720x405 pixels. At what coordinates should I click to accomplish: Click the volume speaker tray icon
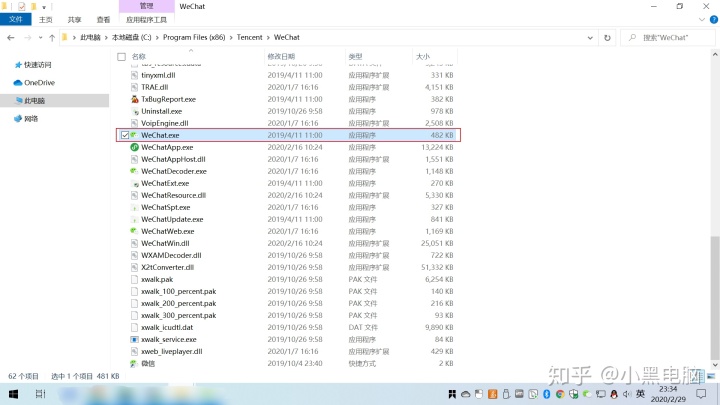pos(627,394)
